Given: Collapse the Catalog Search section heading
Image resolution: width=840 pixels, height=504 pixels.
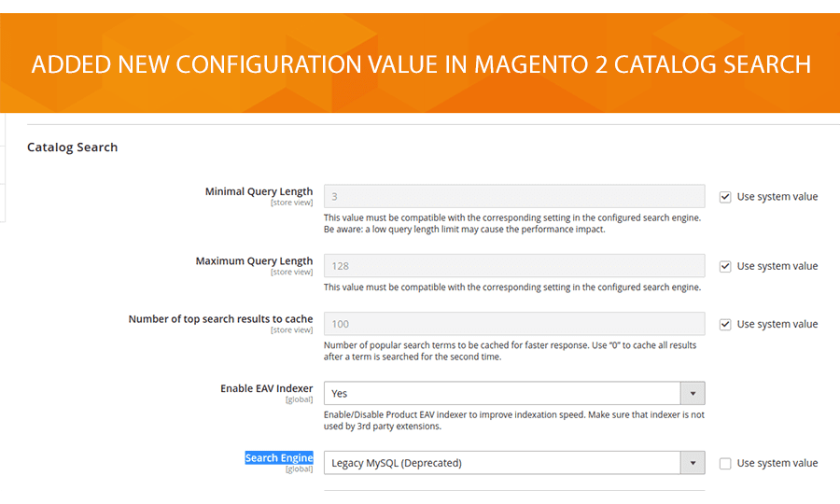Looking at the screenshot, I should [x=72, y=147].
